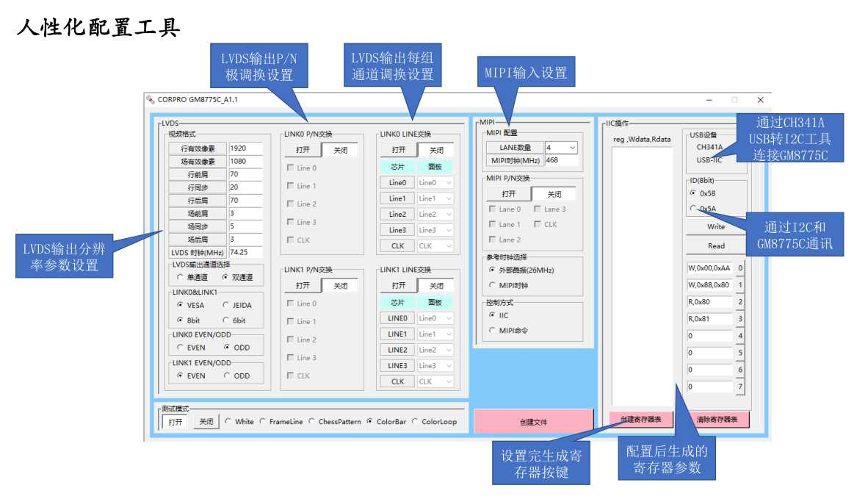
Task: Select the 0x5A device ID option
Action: (692, 209)
